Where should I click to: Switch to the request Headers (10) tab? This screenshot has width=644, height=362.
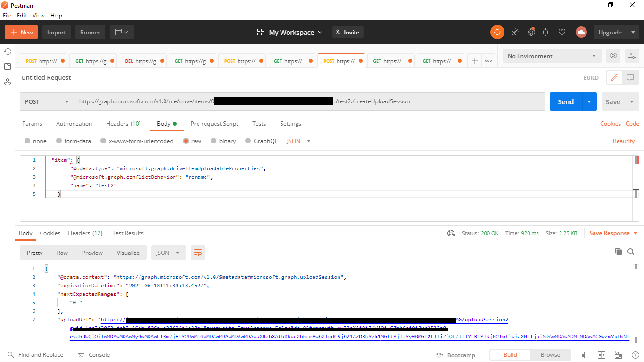pos(124,123)
